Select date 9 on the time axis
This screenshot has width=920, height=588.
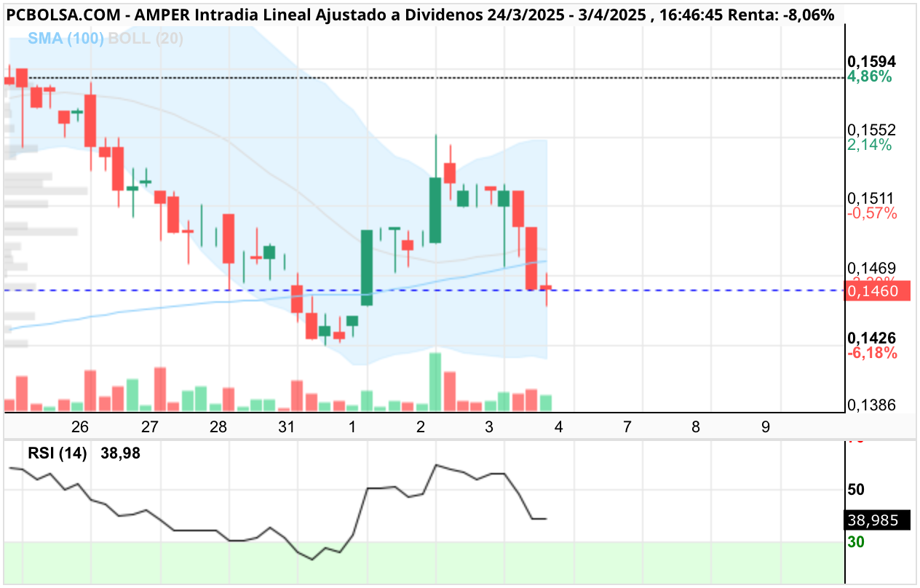765,427
